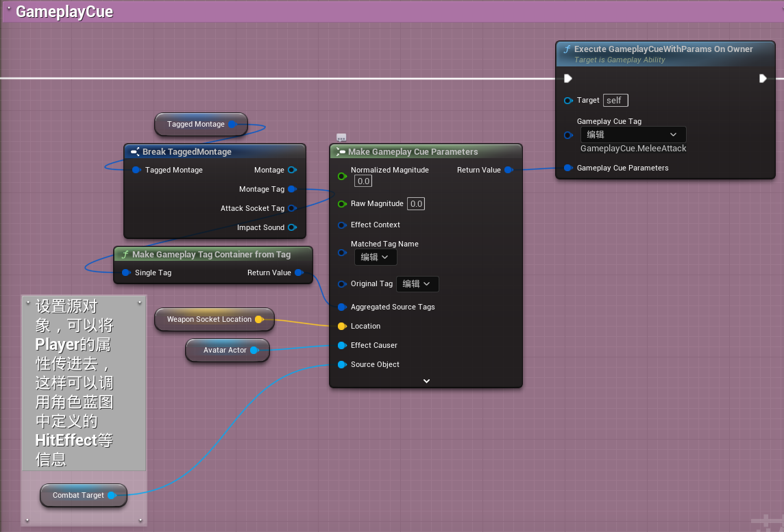Viewport: 784px width, 532px height.
Task: Expand advanced pins of Make Gameplay Cue Parameters
Action: click(x=426, y=381)
